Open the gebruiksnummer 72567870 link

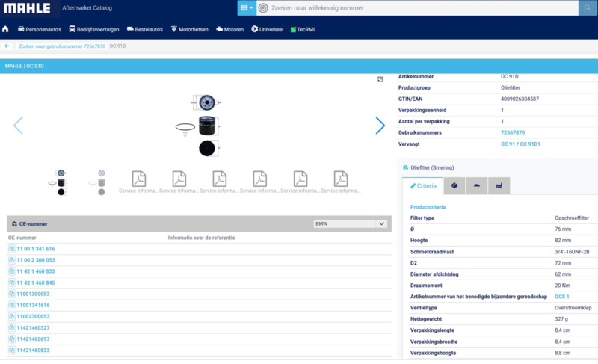pos(512,132)
